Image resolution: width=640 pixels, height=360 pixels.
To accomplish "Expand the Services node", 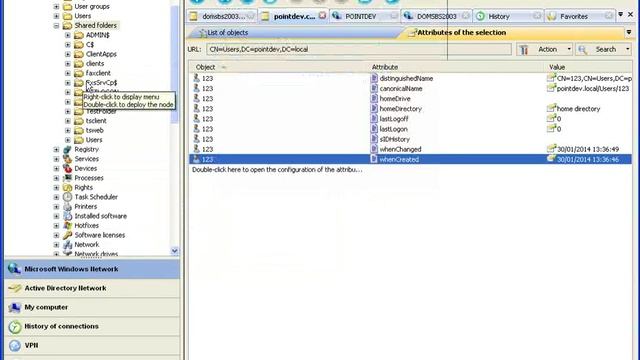I will click(56, 159).
